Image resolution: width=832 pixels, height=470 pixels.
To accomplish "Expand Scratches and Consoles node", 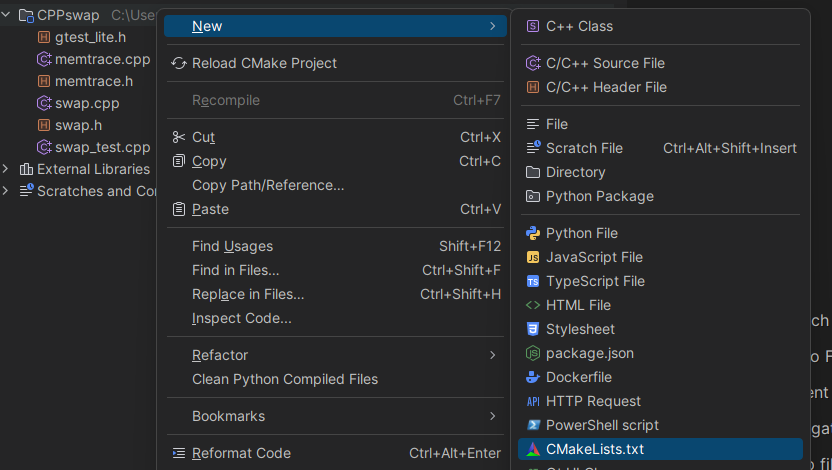I will [x=7, y=191].
